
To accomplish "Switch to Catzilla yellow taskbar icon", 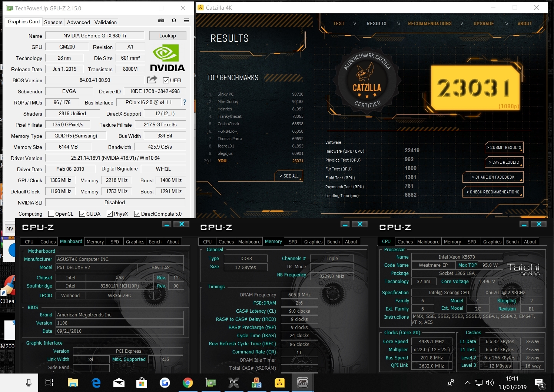I will point(280,383).
